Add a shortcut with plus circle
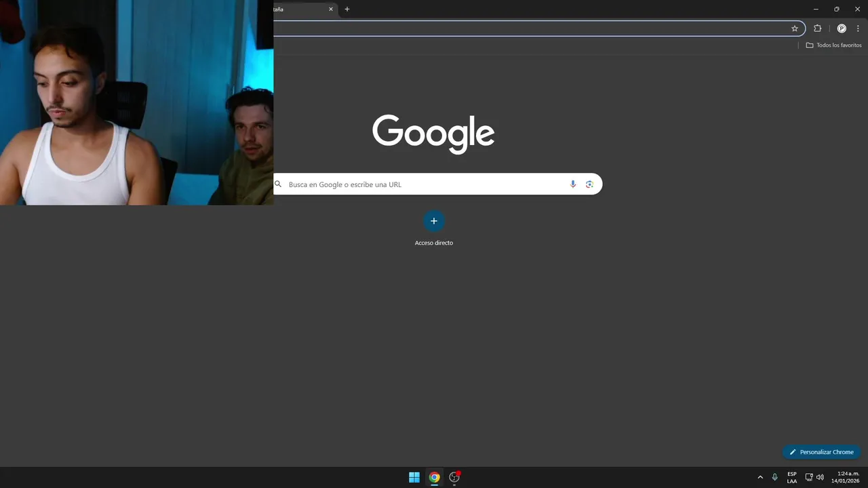Image resolution: width=868 pixels, height=488 pixels. point(434,221)
